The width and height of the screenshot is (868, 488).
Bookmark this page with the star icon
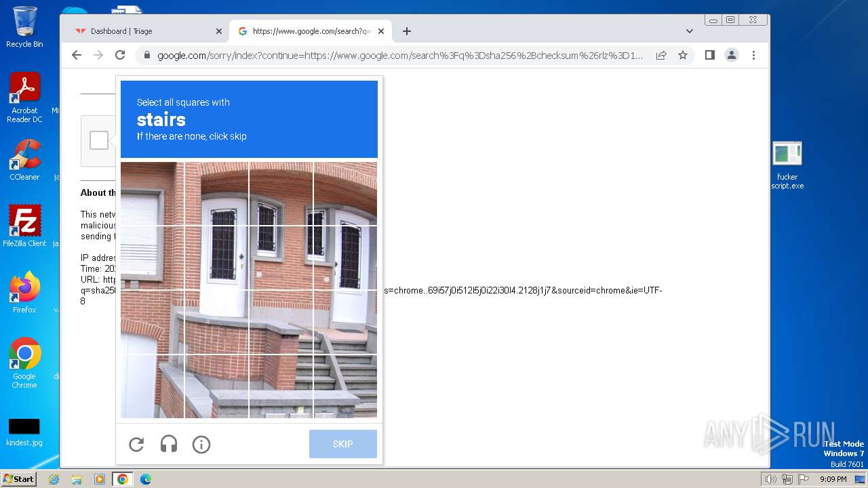683,56
